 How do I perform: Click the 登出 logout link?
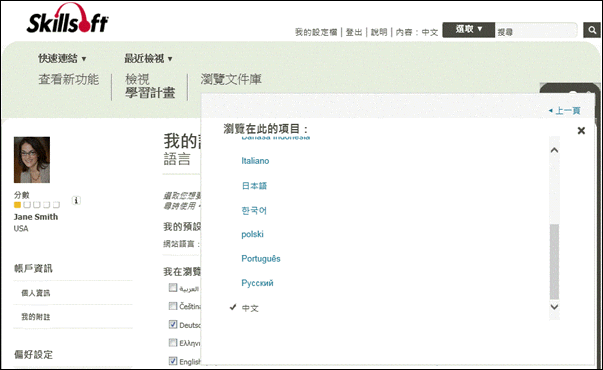[x=354, y=32]
